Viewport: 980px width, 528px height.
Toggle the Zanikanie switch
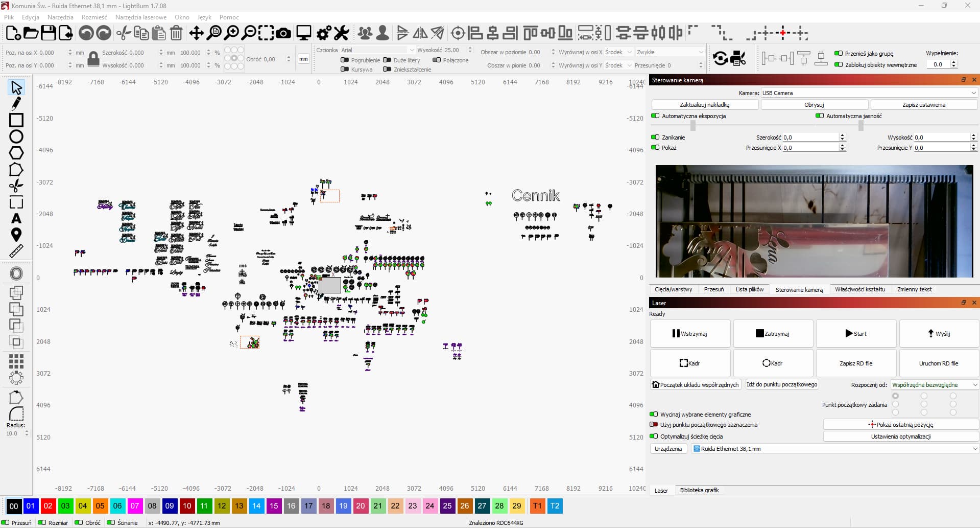(x=655, y=137)
